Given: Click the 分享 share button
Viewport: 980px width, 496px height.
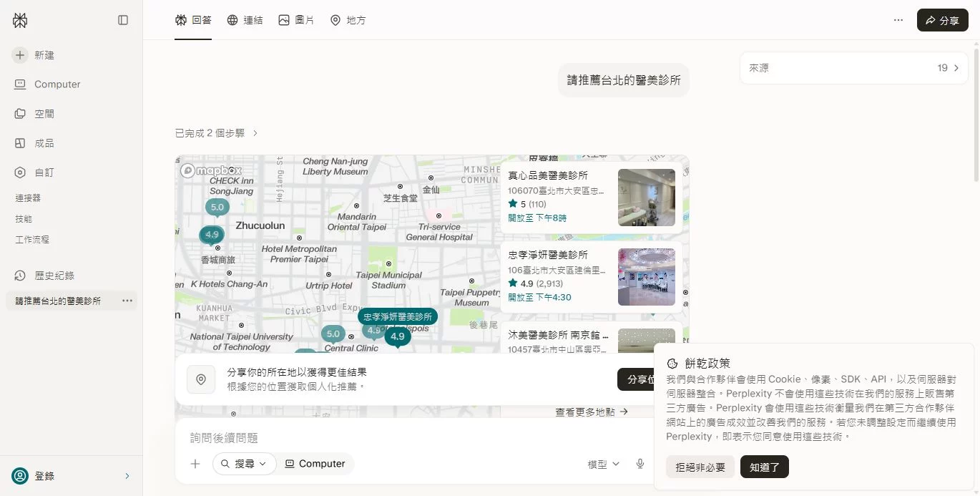Looking at the screenshot, I should coord(943,20).
